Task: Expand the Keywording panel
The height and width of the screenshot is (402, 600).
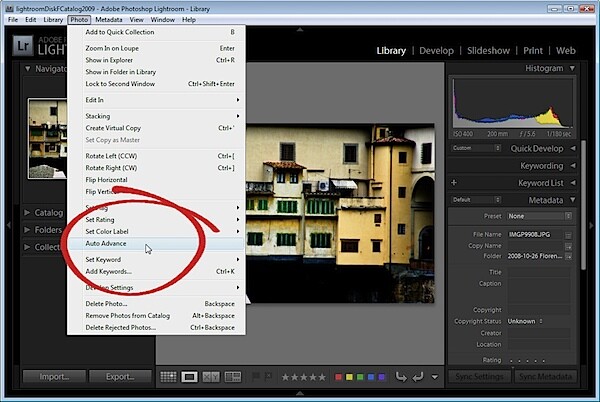Action: (573, 166)
